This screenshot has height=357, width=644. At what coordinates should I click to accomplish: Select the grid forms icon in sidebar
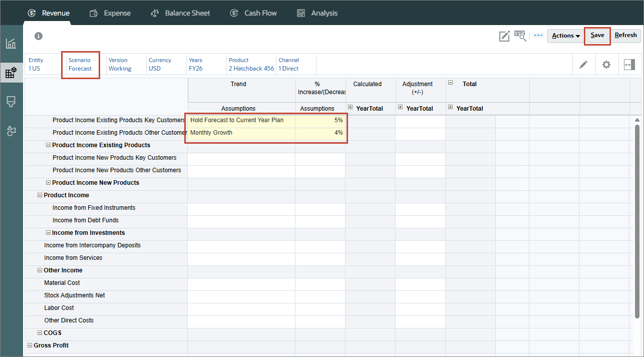[11, 73]
